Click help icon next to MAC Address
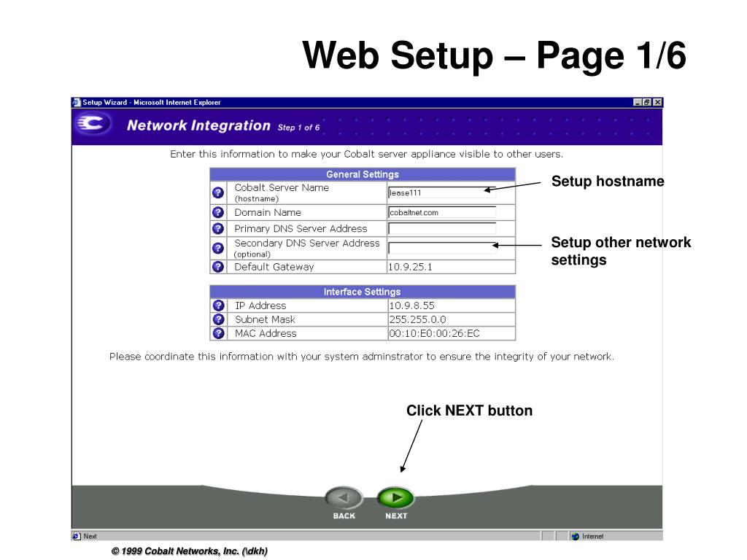 pyautogui.click(x=218, y=332)
